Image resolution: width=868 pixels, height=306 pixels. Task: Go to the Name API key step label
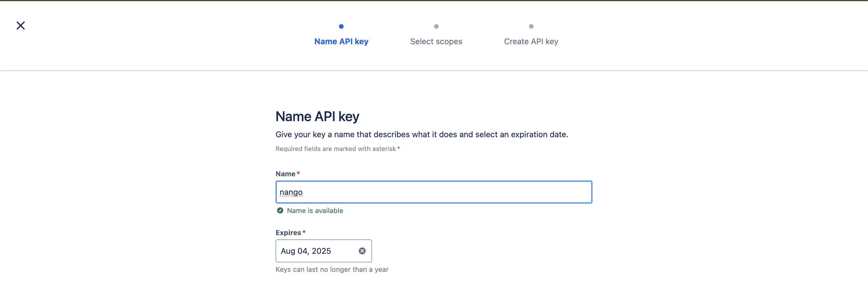[341, 41]
